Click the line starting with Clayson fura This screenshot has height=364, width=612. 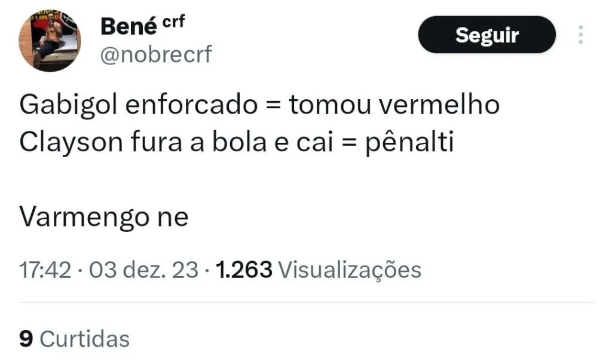pyautogui.click(x=237, y=143)
